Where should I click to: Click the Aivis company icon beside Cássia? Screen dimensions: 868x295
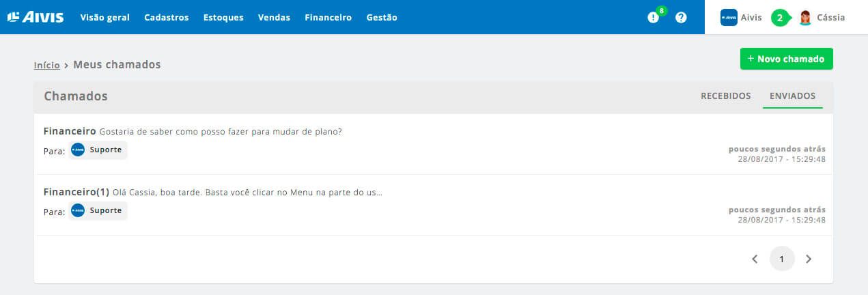[729, 18]
